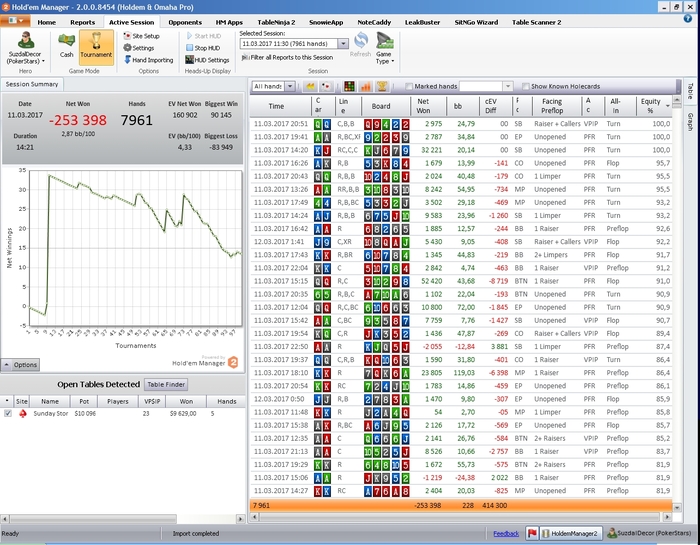
Task: Select the hand row at 11.03.2017 20:51
Action: click(460, 124)
